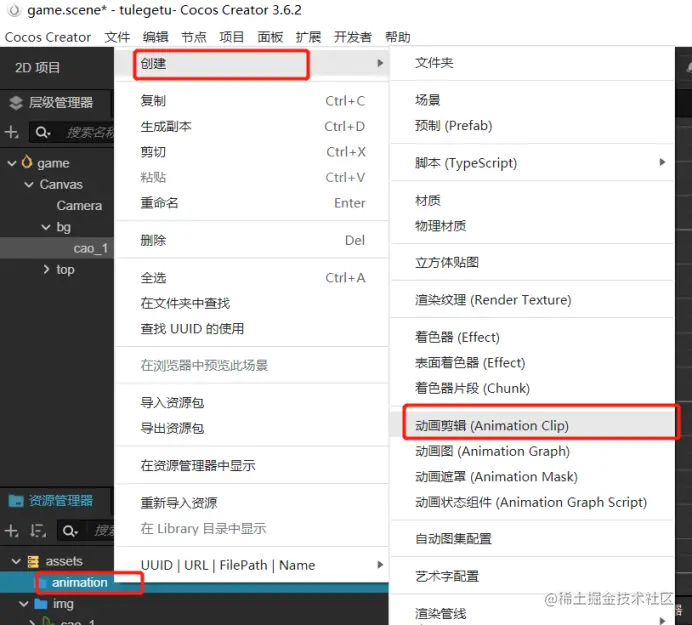Focus the hierarchy search name field
The image size is (692, 625).
tap(90, 132)
